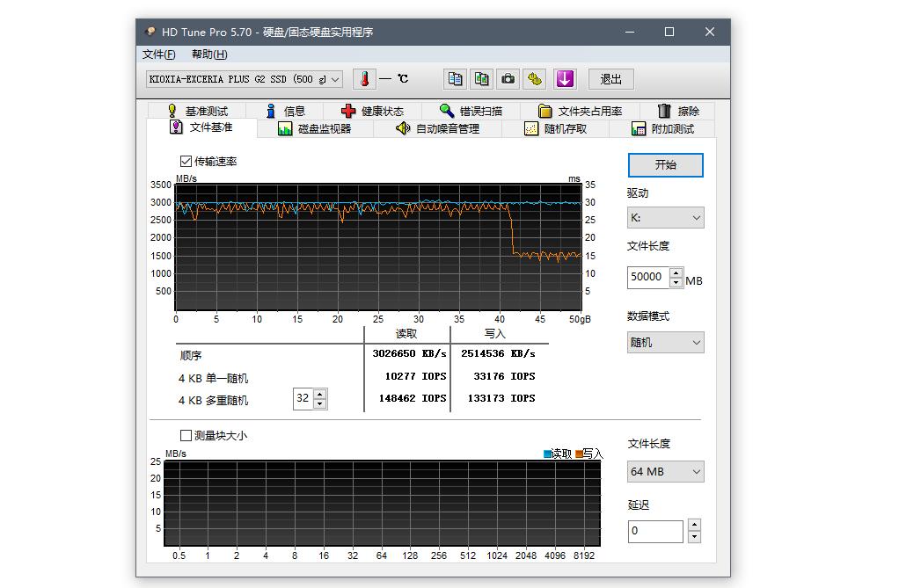The image size is (899, 588).
Task: Open the options icon in toolbar
Action: [535, 79]
